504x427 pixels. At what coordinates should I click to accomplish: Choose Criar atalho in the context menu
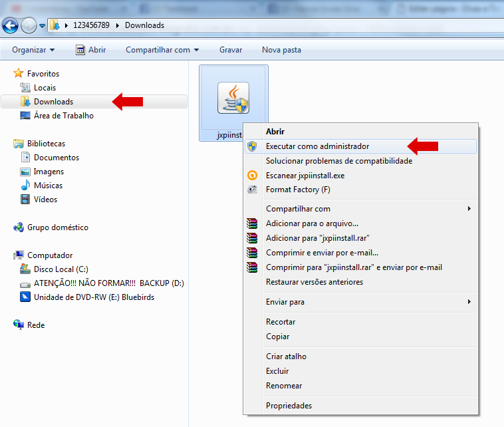[286, 356]
